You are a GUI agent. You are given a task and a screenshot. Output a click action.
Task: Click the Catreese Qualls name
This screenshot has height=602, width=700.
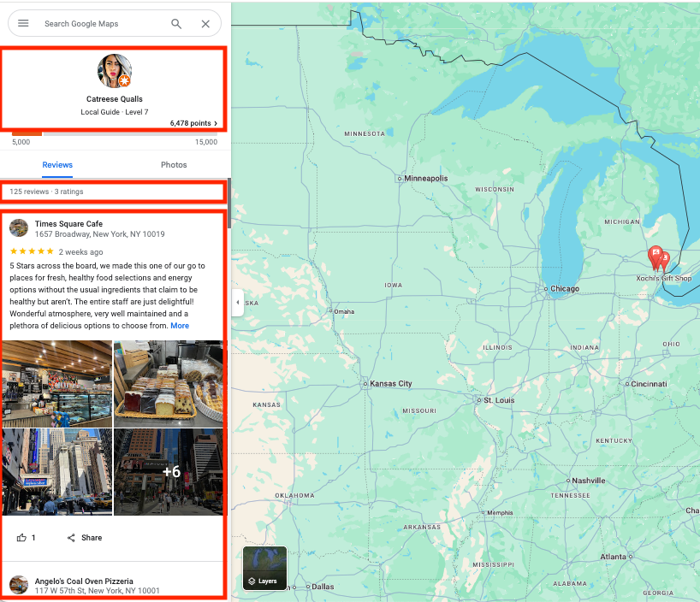[x=115, y=99]
